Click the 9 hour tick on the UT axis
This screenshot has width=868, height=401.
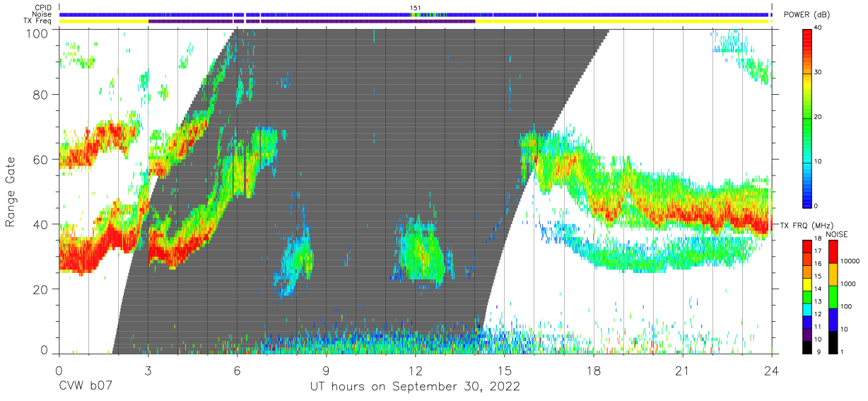pyautogui.click(x=326, y=370)
